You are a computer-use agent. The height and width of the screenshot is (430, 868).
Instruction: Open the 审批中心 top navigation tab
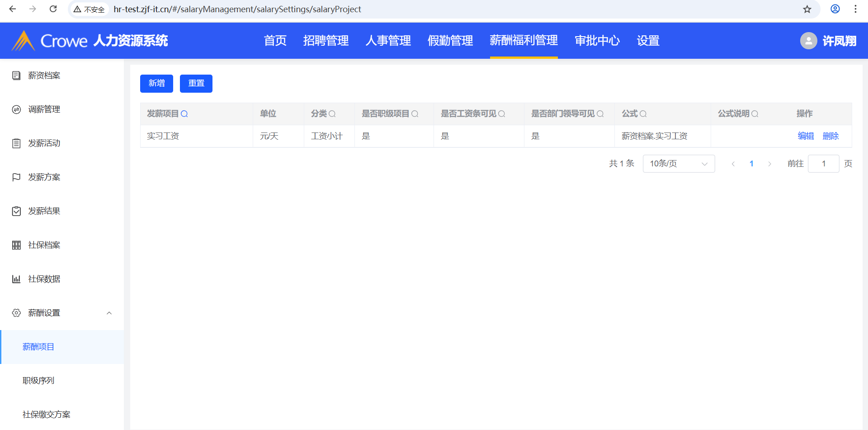pyautogui.click(x=597, y=41)
